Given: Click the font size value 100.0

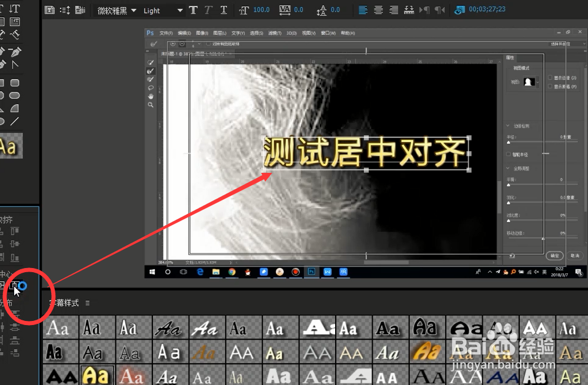Looking at the screenshot, I should 262,10.
